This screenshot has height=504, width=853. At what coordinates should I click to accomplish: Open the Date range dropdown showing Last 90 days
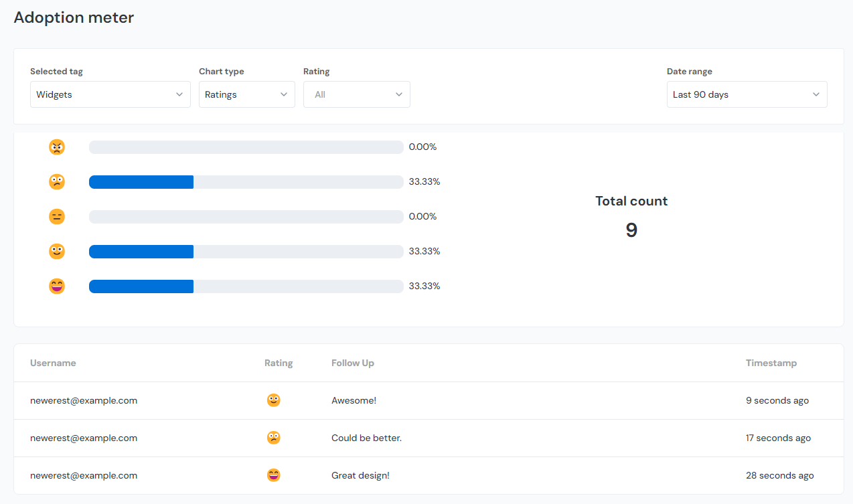click(x=747, y=94)
